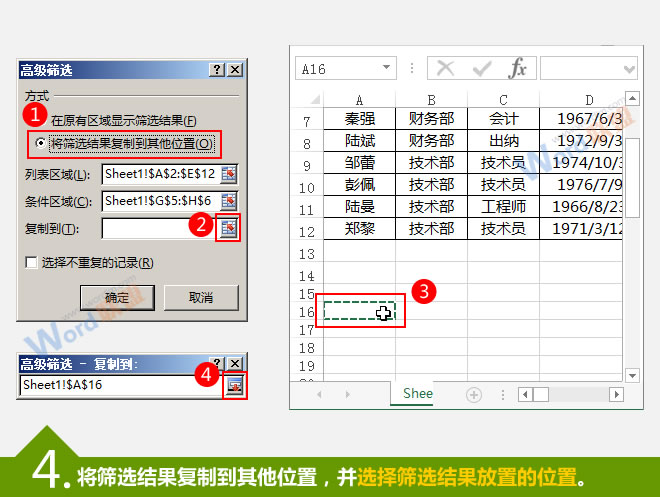Open insert function fx button
The height and width of the screenshot is (497, 660).
[517, 68]
